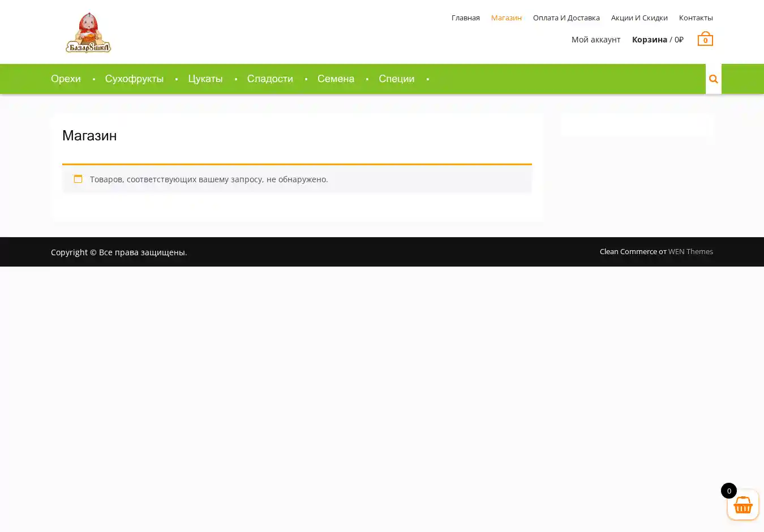Select Магазин in the top menu
This screenshot has height=532, width=764.
(506, 18)
